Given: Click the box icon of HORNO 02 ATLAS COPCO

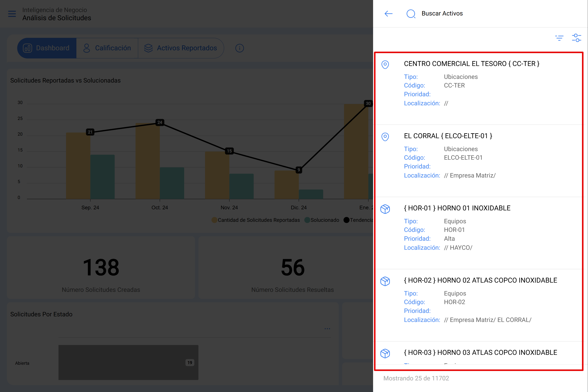Looking at the screenshot, I should 385,281.
